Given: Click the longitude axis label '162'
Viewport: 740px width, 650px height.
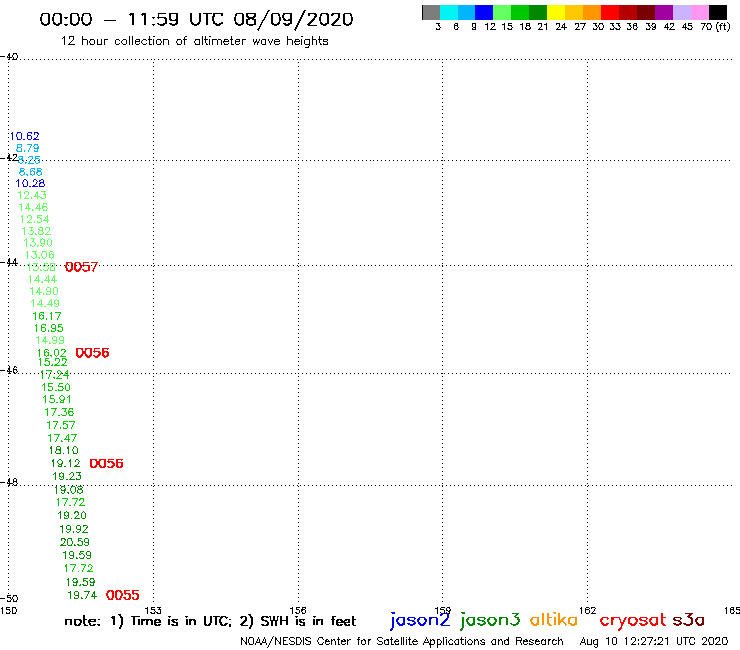Looking at the screenshot, I should pyautogui.click(x=588, y=610).
